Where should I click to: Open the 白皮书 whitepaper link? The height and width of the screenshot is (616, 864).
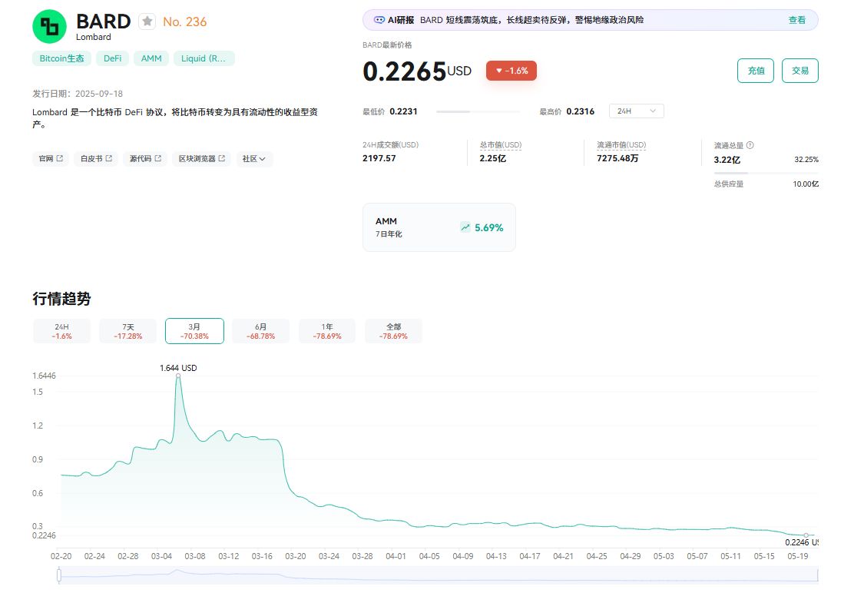pos(96,159)
